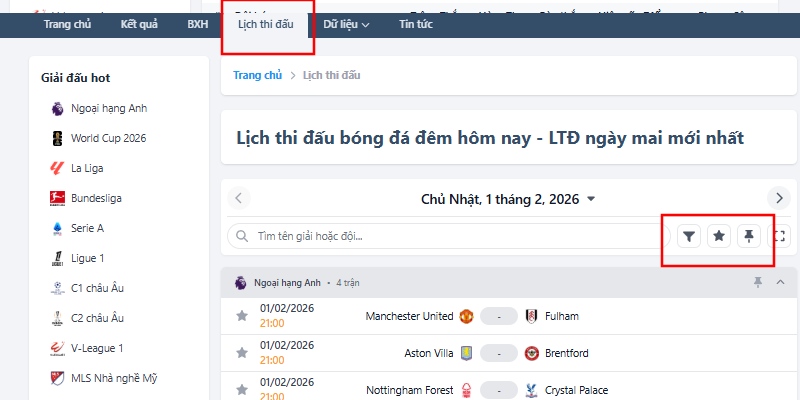The image size is (800, 400).
Task: Select Lịch thi đấu tab
Action: 266,24
